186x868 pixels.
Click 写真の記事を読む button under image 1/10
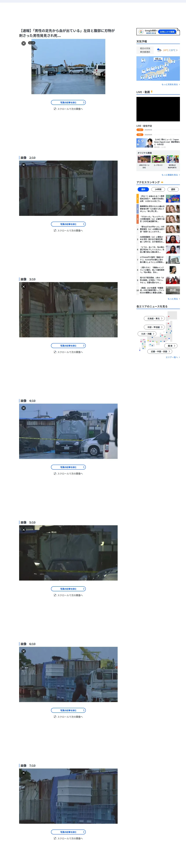coord(68,102)
